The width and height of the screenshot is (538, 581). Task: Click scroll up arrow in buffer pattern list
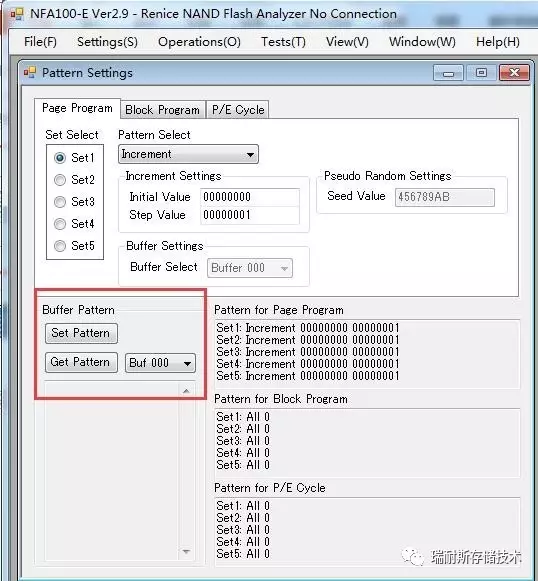click(x=186, y=391)
